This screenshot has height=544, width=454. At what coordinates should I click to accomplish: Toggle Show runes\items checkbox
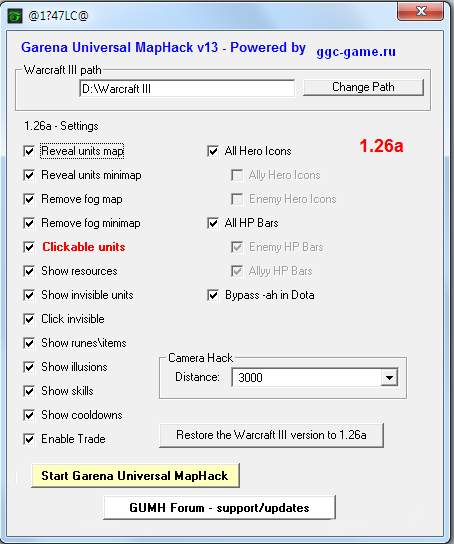pos(29,343)
